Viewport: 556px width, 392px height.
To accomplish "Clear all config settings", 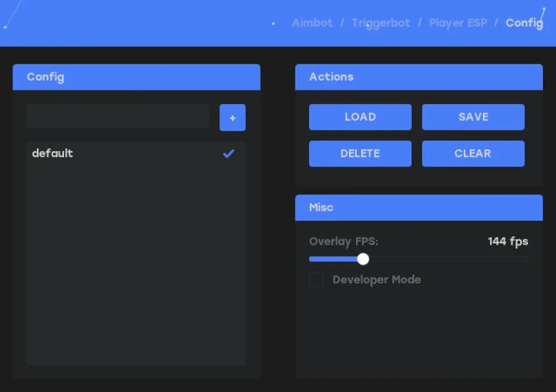I will click(x=473, y=153).
